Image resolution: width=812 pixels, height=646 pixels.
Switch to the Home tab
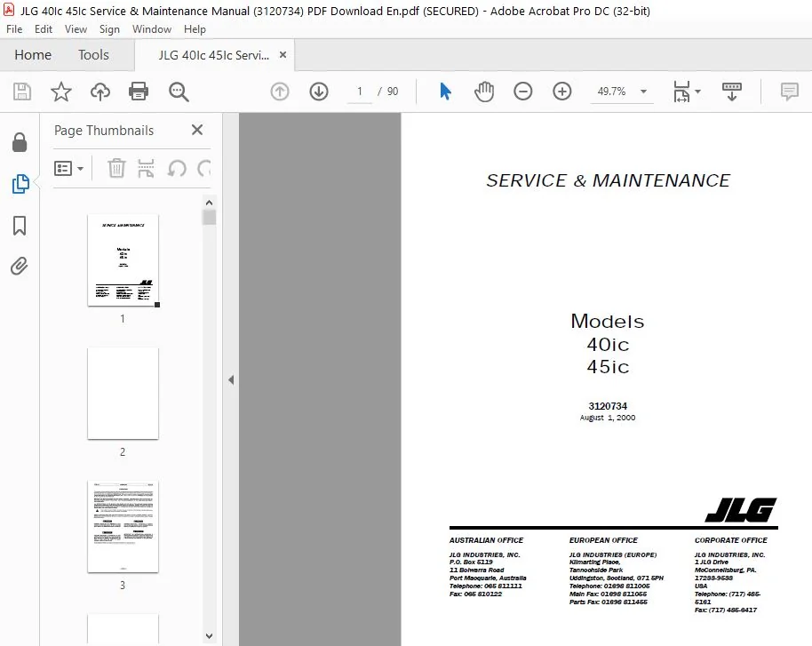pos(33,55)
